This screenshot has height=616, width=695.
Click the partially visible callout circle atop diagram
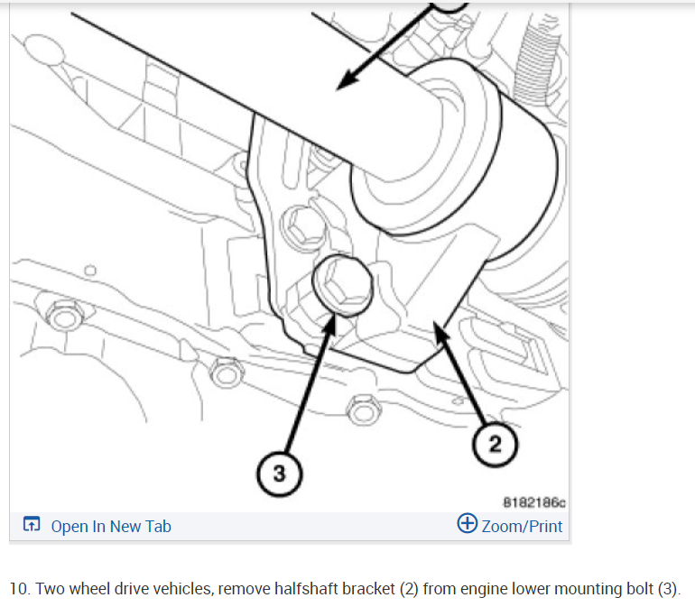click(x=449, y=7)
